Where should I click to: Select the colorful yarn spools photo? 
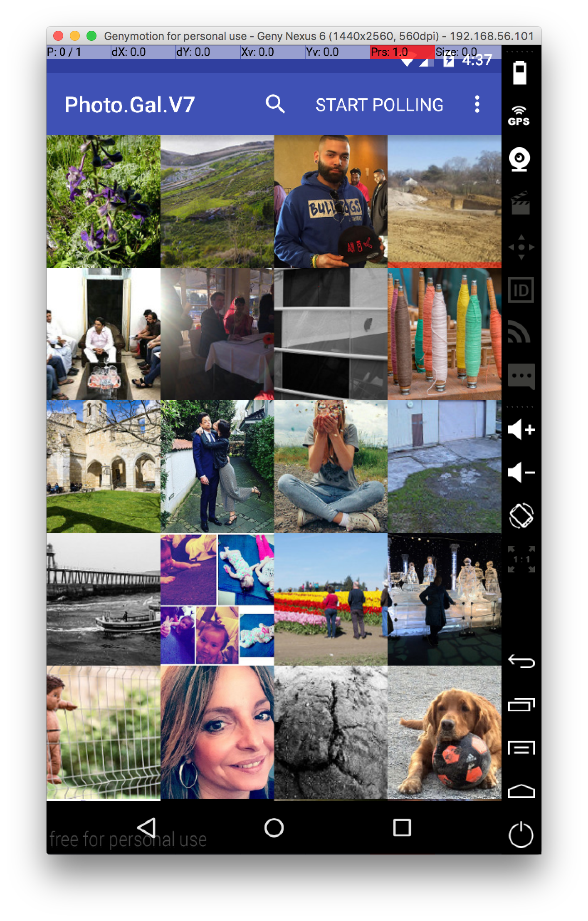(444, 334)
